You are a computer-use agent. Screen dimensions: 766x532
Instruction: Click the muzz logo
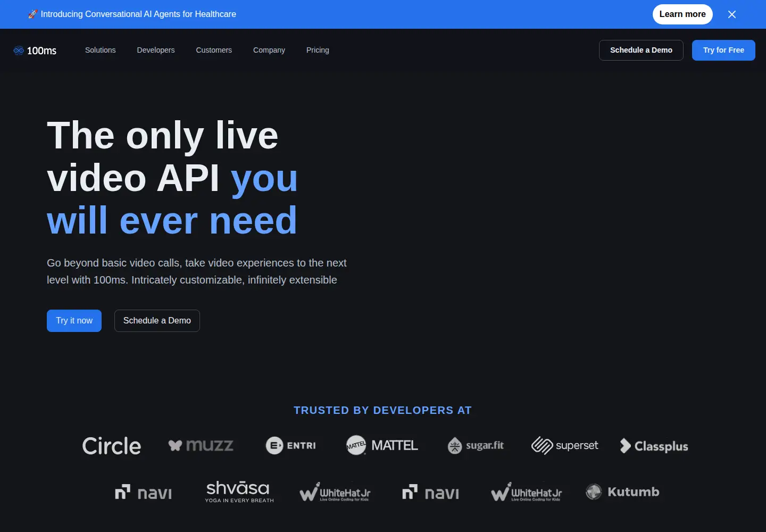[201, 445]
